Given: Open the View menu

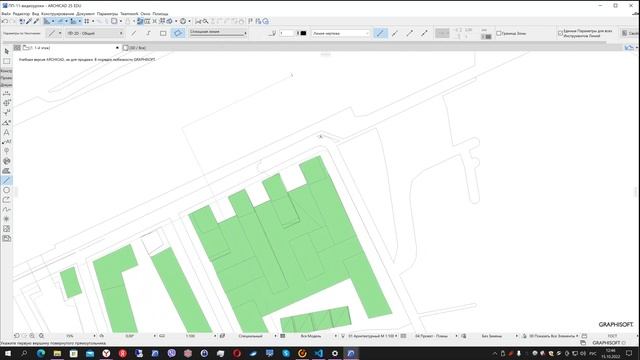Looking at the screenshot, I should point(36,14).
